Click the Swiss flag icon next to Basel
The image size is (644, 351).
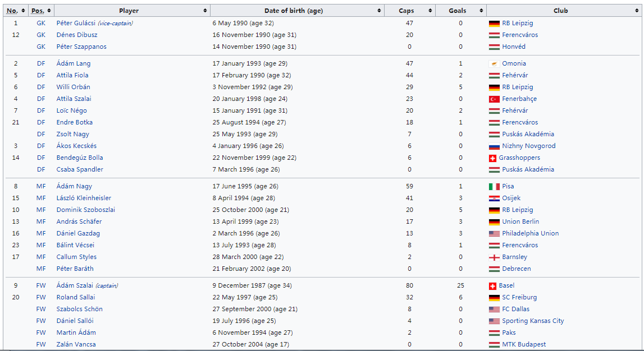pyautogui.click(x=492, y=286)
